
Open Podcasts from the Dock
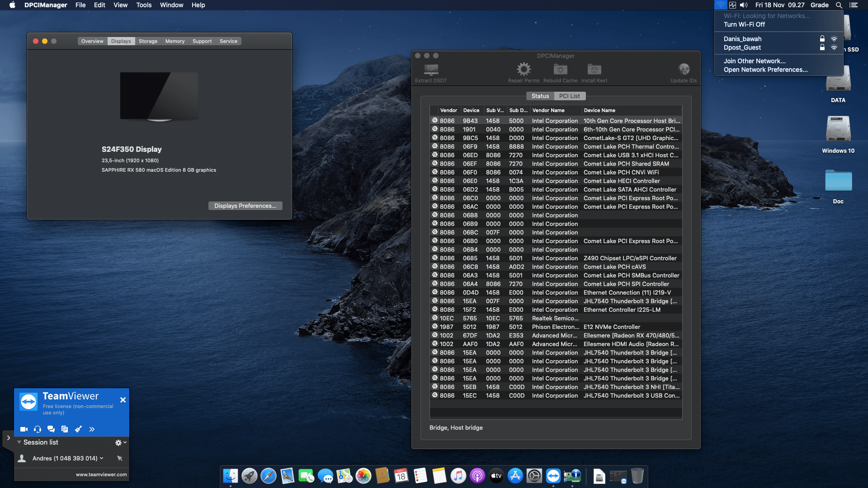477,476
